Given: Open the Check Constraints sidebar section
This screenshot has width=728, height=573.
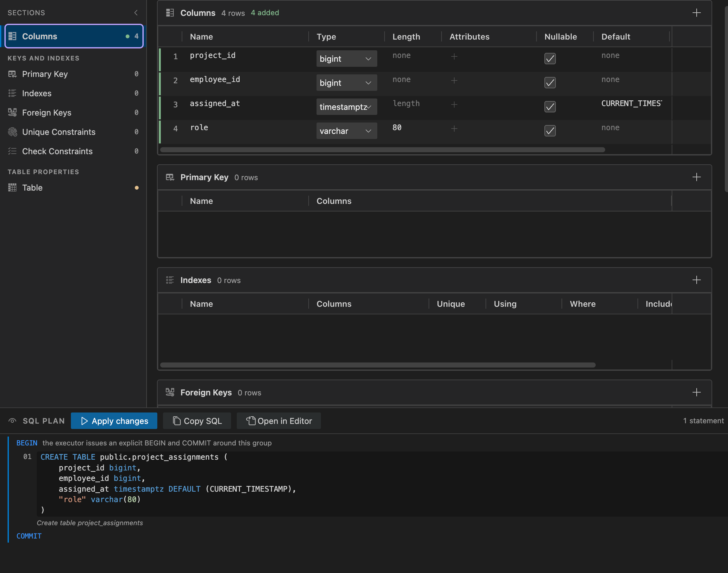Looking at the screenshot, I should point(73,151).
